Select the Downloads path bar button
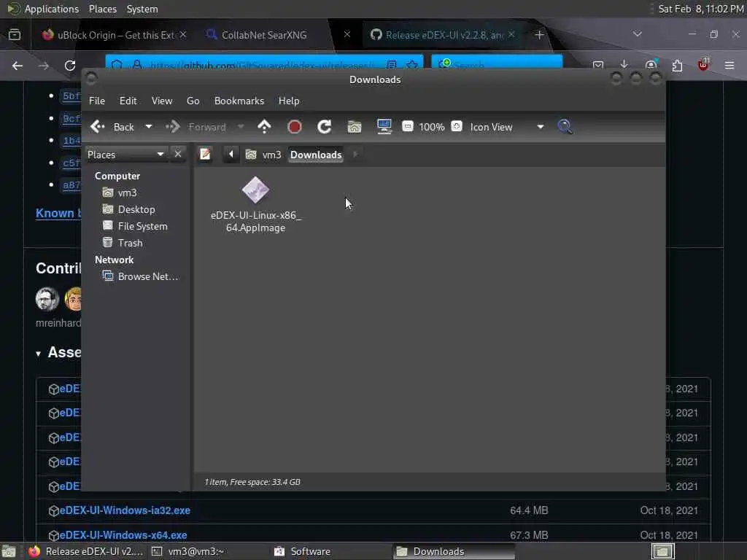 coord(316,155)
